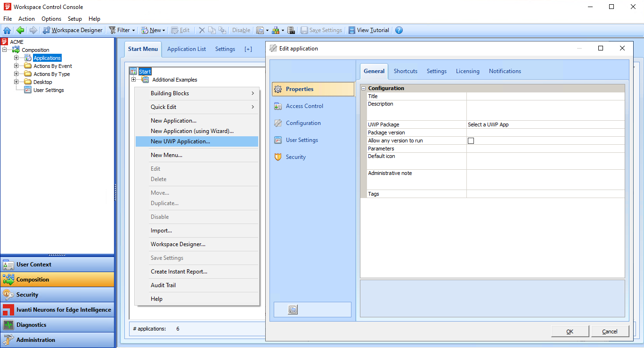The image size is (644, 348).
Task: Open the Options menu
Action: pyautogui.click(x=51, y=19)
